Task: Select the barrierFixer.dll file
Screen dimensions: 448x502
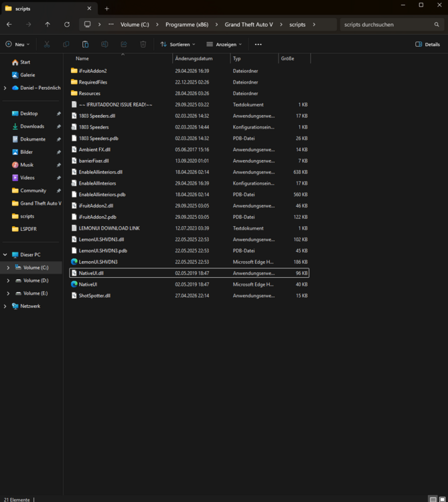Action: pyautogui.click(x=189, y=161)
